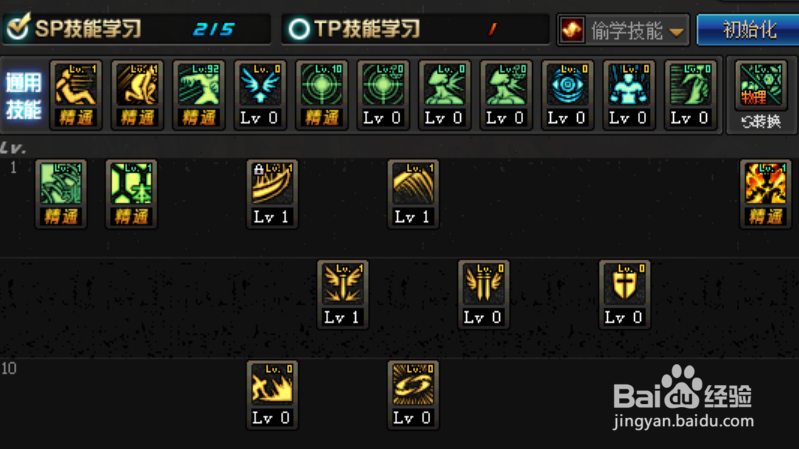Select the blue winged skill at Lv 0
This screenshot has height=449, width=799.
tap(260, 95)
